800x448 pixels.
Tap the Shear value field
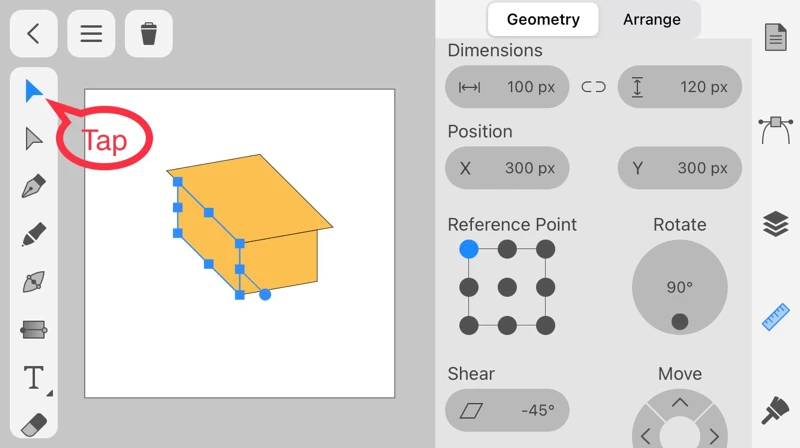coord(507,411)
